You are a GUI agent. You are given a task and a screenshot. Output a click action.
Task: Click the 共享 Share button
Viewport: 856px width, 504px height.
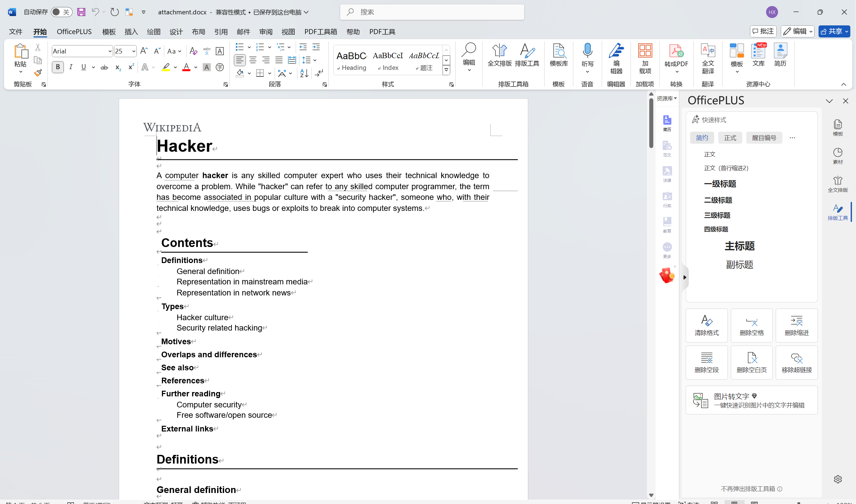pyautogui.click(x=834, y=31)
